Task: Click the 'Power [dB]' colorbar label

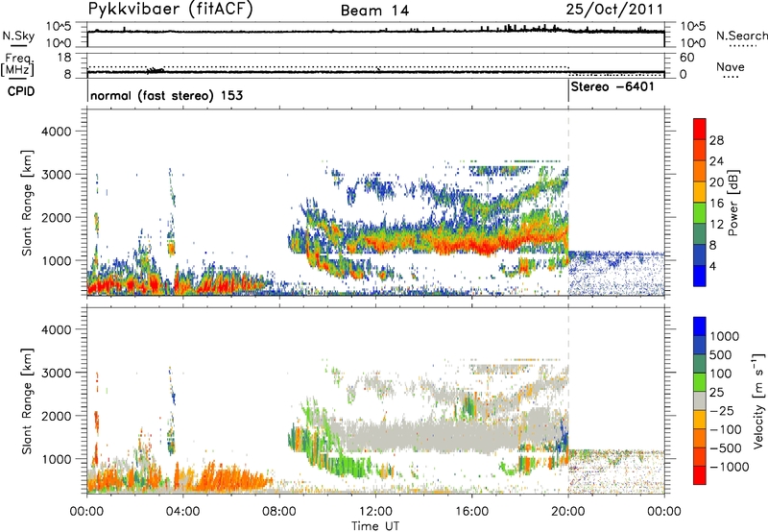Action: (x=732, y=203)
